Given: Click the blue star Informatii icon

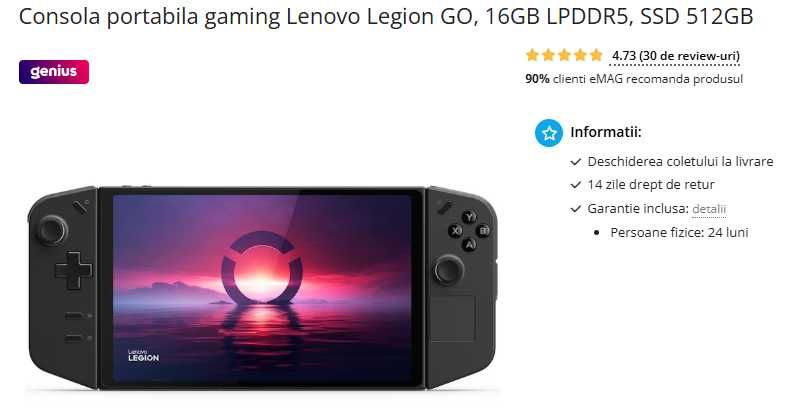Looking at the screenshot, I should [549, 133].
